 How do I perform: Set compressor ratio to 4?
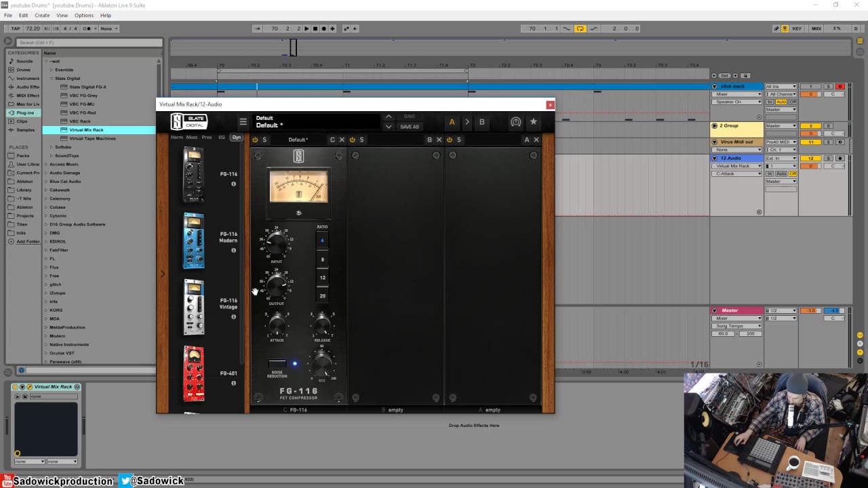coord(322,241)
